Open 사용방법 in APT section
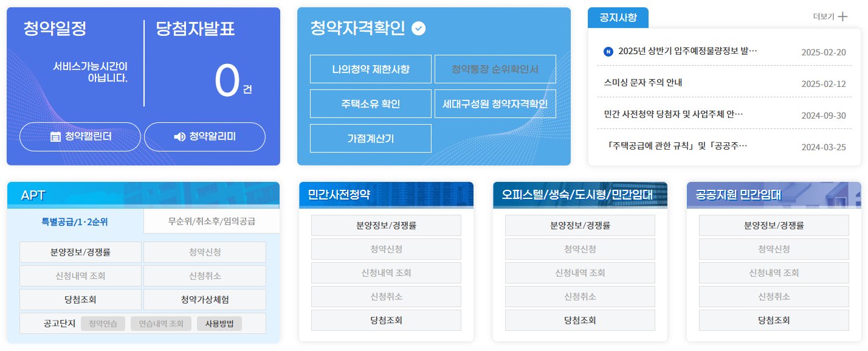Viewport: 868px width, 351px height. click(x=219, y=323)
